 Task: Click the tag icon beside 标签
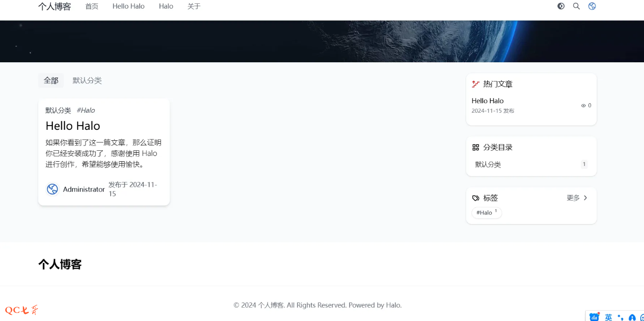[x=475, y=198]
